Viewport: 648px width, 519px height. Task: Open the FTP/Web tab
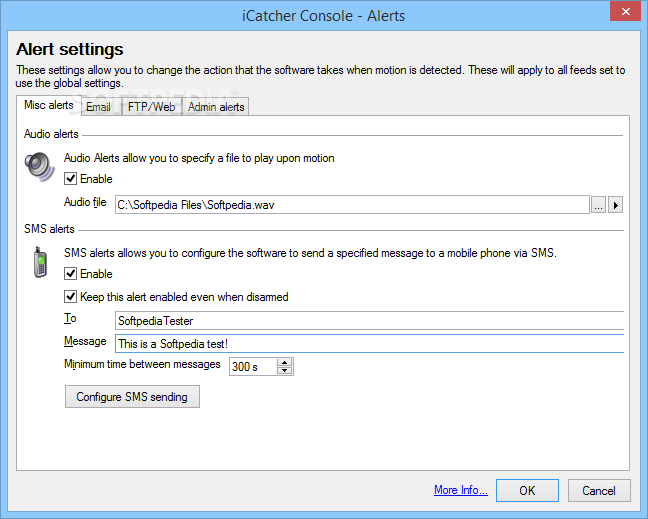coord(151,107)
